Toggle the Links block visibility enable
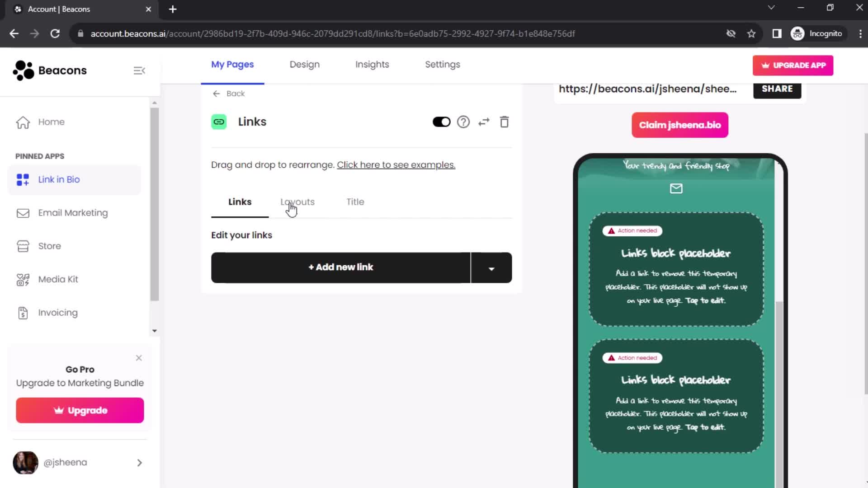 click(x=441, y=122)
